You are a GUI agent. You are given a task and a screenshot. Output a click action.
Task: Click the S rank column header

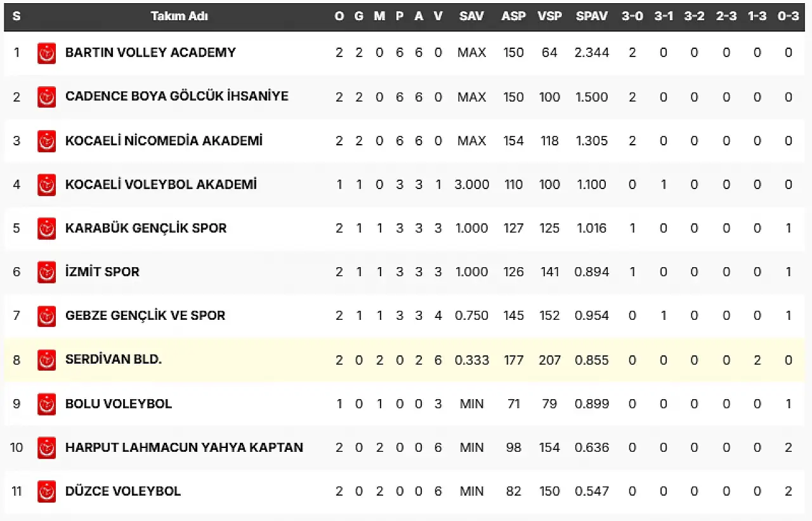pos(16,16)
